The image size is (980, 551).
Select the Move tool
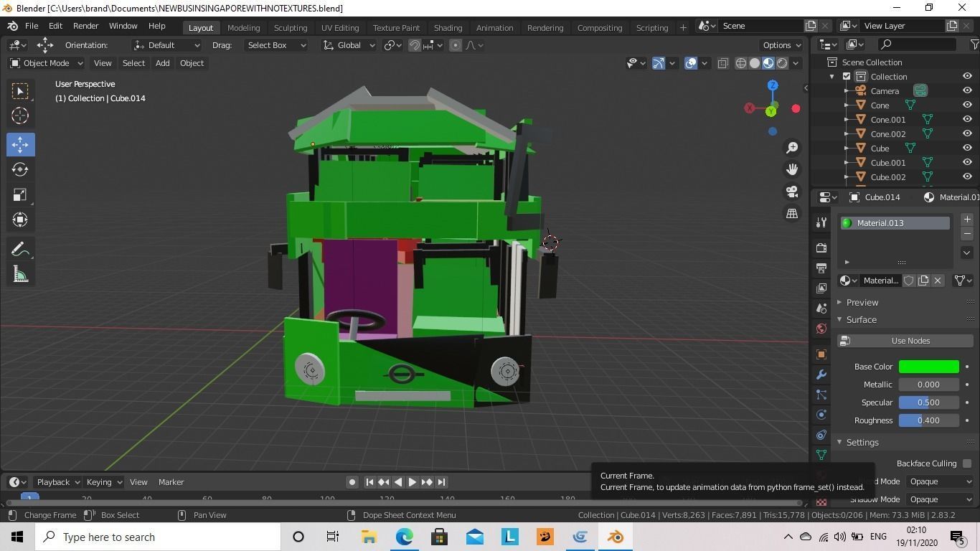[x=20, y=144]
